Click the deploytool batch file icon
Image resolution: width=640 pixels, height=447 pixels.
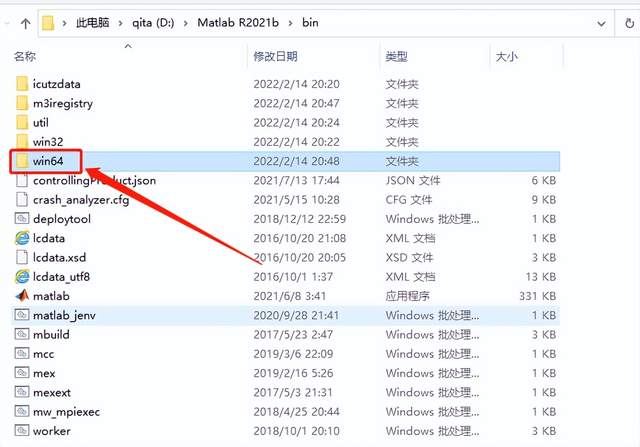pyautogui.click(x=22, y=219)
